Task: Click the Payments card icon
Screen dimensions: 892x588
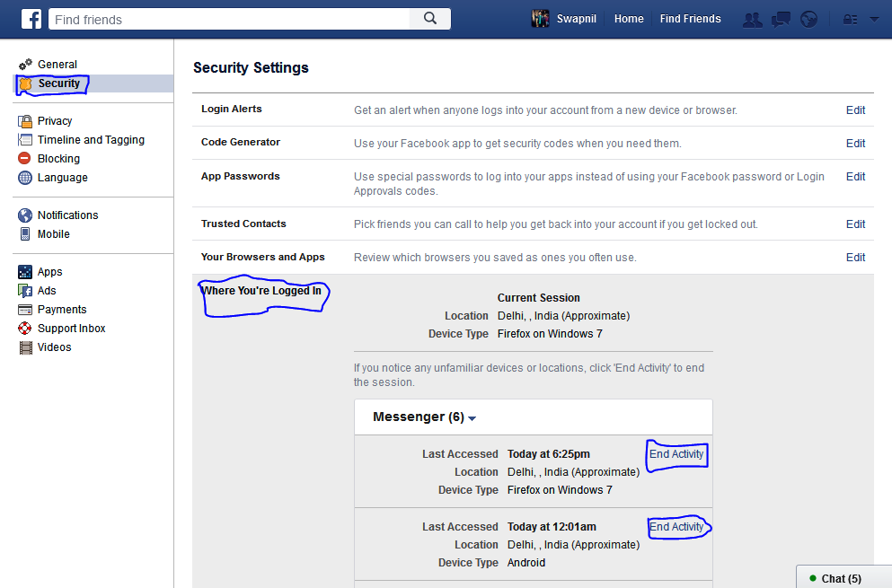Action: click(25, 310)
